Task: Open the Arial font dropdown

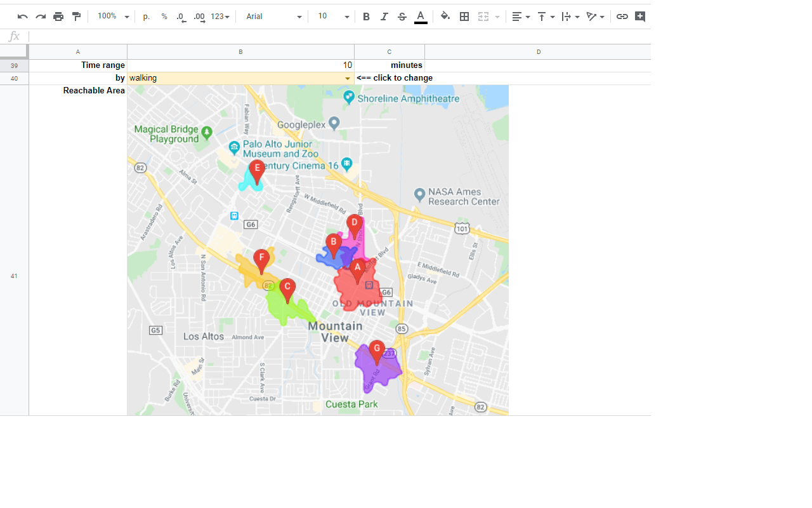Action: 274,17
